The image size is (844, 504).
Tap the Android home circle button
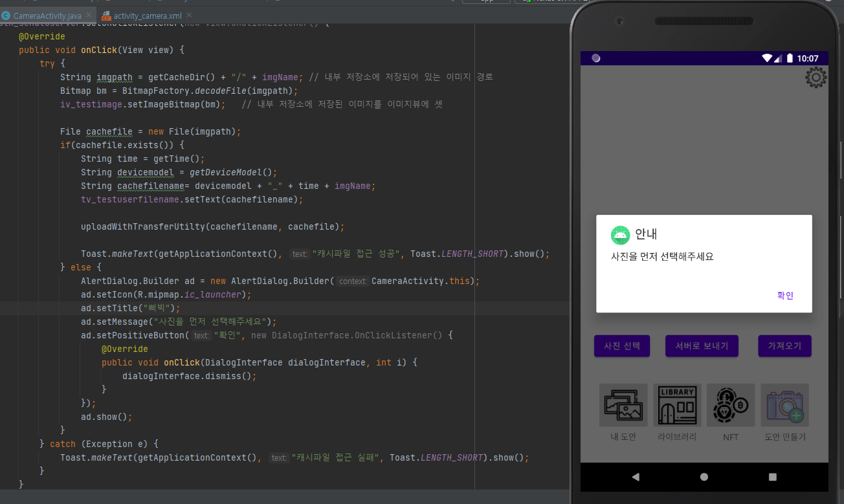(x=704, y=477)
